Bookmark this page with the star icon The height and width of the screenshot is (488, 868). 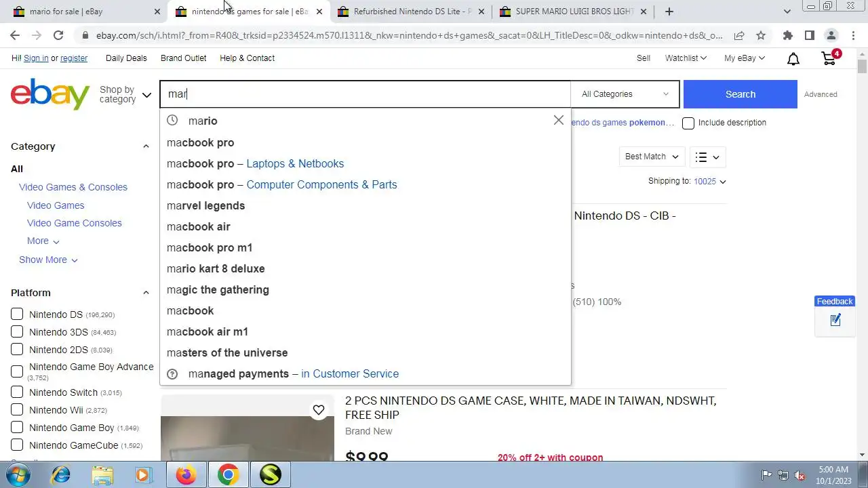pyautogui.click(x=761, y=35)
